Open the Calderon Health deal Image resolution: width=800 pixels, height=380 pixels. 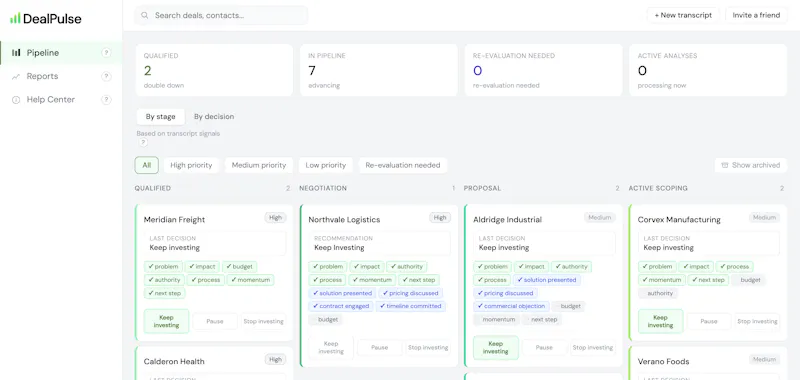(x=174, y=362)
